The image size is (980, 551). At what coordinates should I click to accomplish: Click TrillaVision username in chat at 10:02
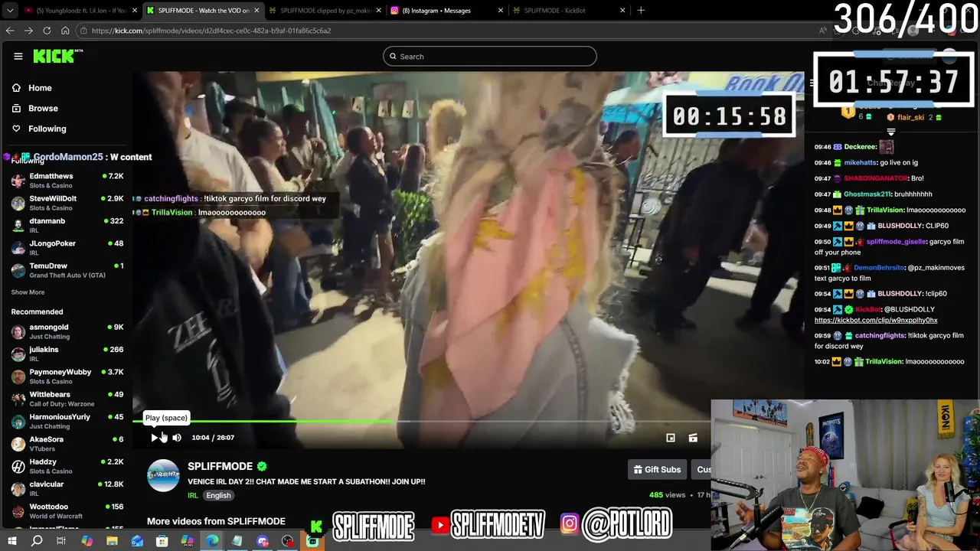(885, 362)
